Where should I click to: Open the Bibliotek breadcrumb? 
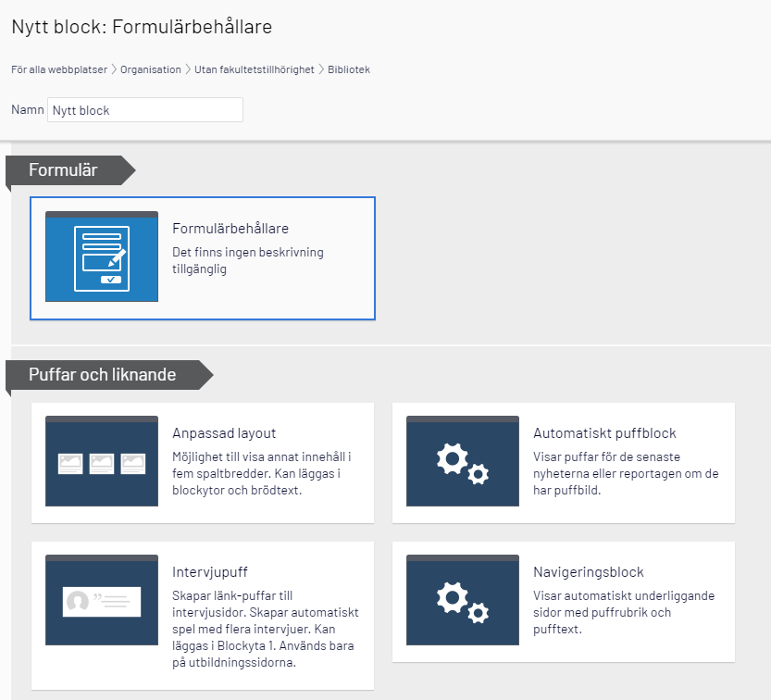349,69
